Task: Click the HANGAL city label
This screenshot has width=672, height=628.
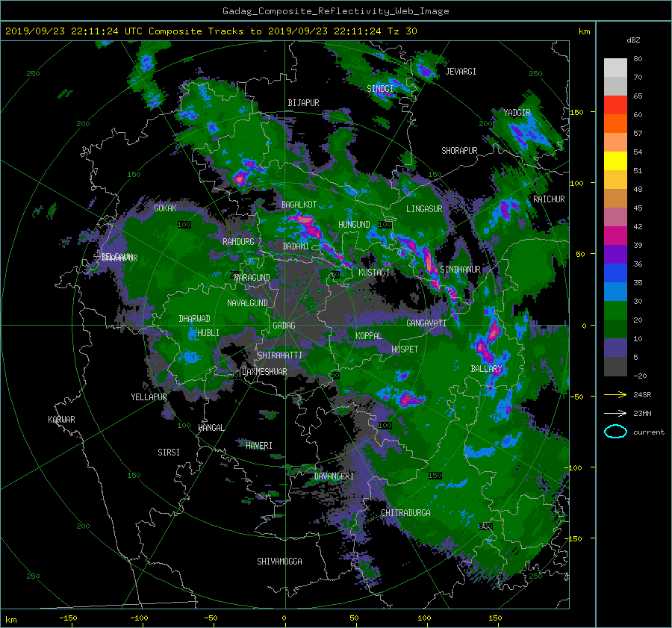Action: tap(211, 428)
